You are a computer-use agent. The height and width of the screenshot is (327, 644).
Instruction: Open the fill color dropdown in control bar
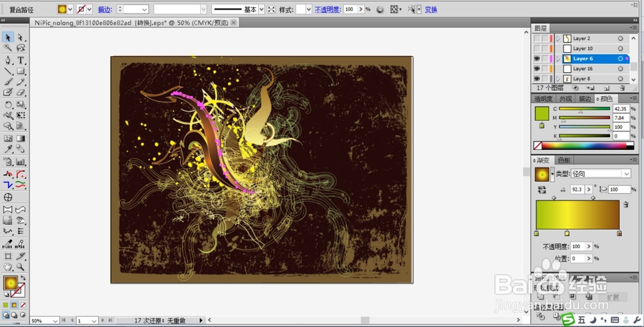70,9
